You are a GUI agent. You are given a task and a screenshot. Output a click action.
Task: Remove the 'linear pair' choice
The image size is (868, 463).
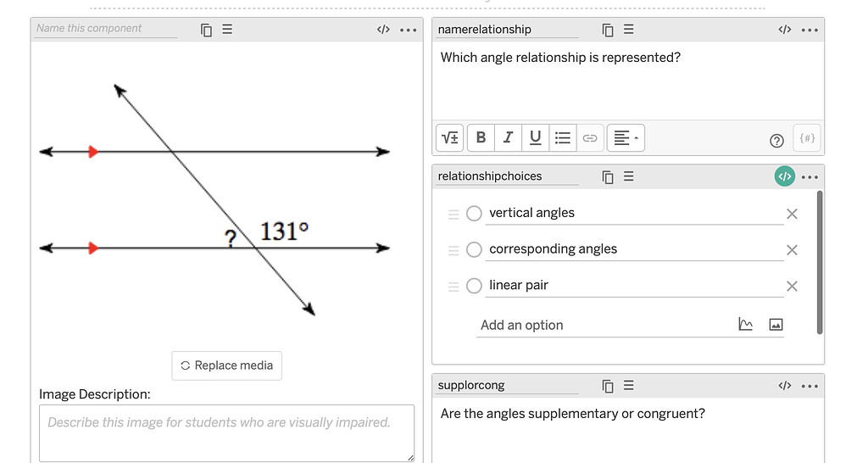(x=792, y=286)
